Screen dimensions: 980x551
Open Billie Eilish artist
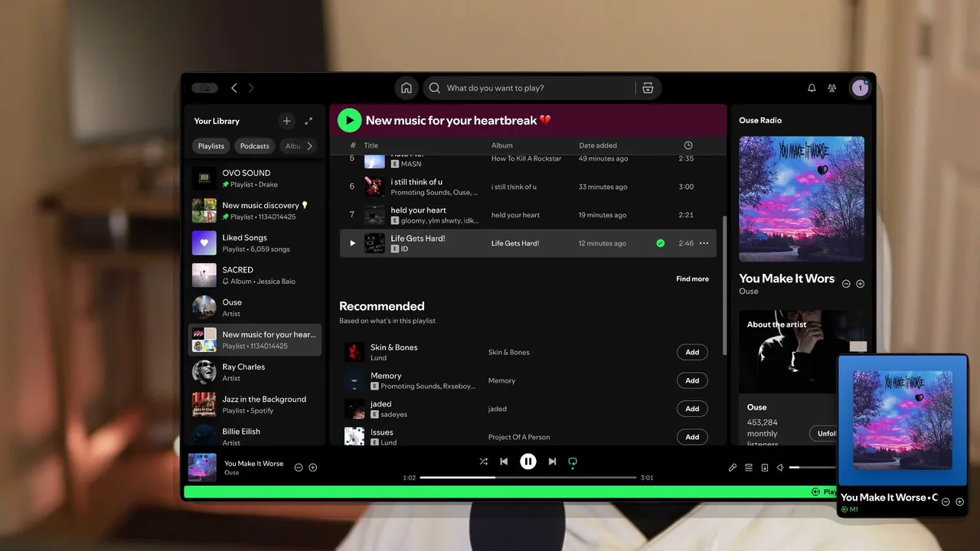(255, 436)
